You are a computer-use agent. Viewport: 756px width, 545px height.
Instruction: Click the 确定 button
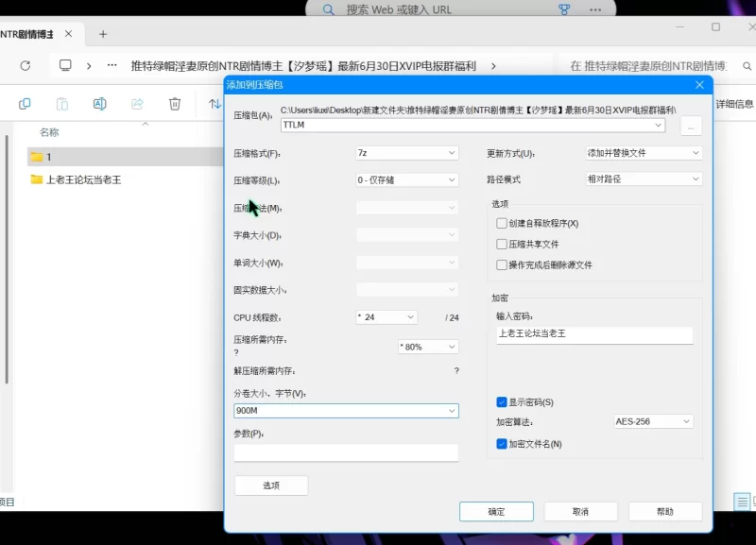click(497, 511)
